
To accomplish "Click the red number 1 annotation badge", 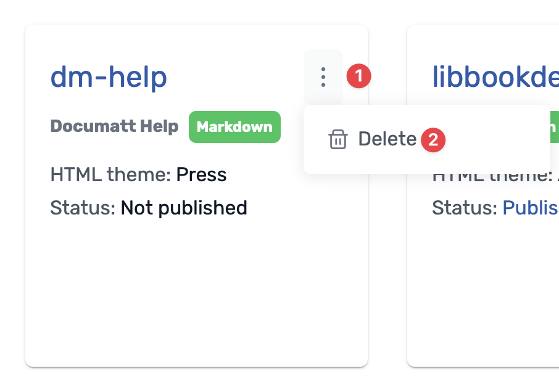I will click(358, 76).
